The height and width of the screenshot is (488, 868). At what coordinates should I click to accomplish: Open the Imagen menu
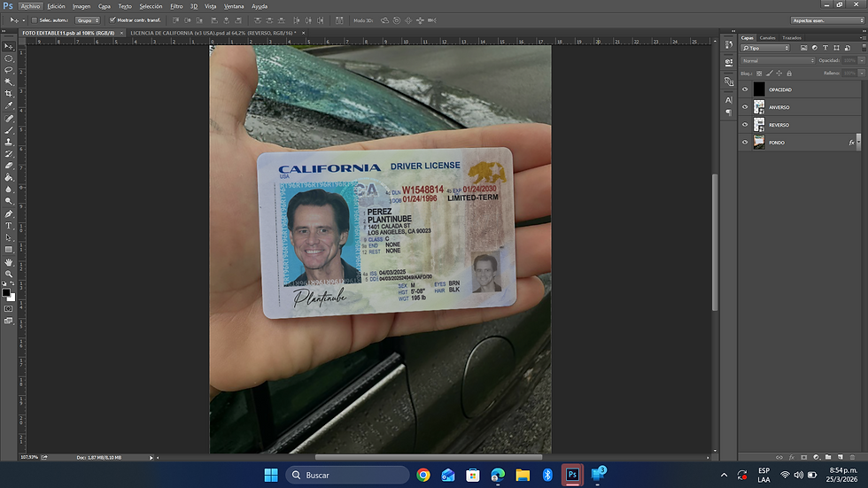[x=81, y=6]
